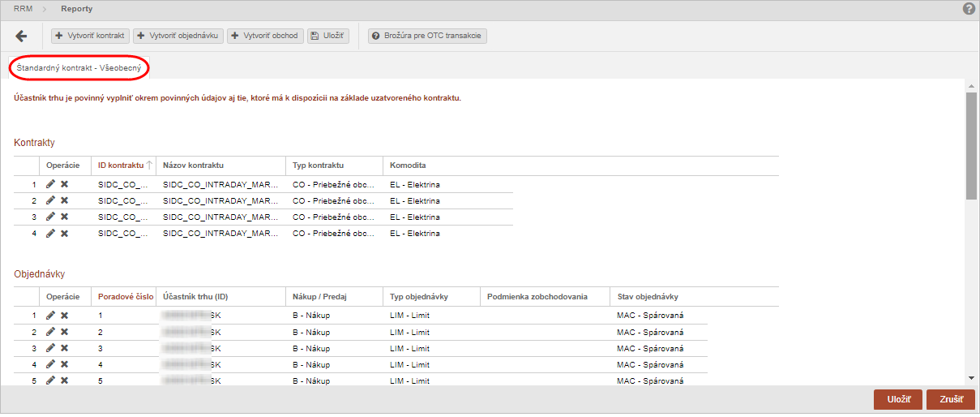Select SIDC_CO_INTRADAY_MAR... in contract row 3
Image resolution: width=980 pixels, height=417 pixels.
(x=220, y=217)
